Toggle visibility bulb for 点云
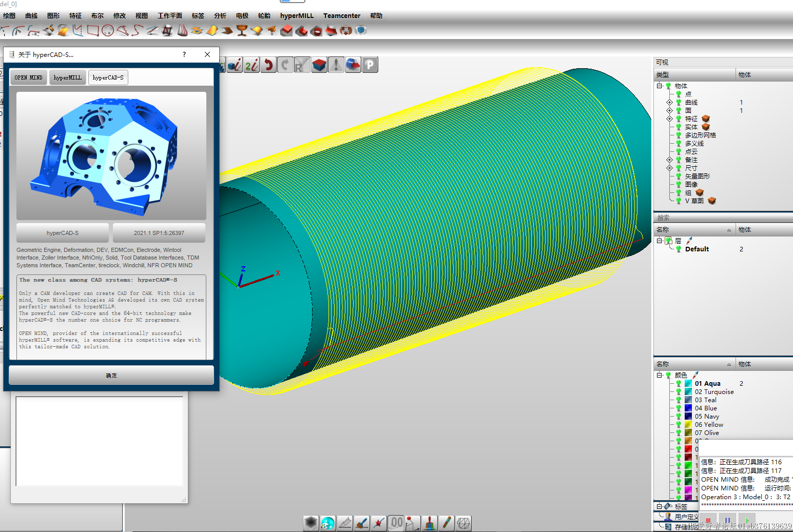 point(679,152)
